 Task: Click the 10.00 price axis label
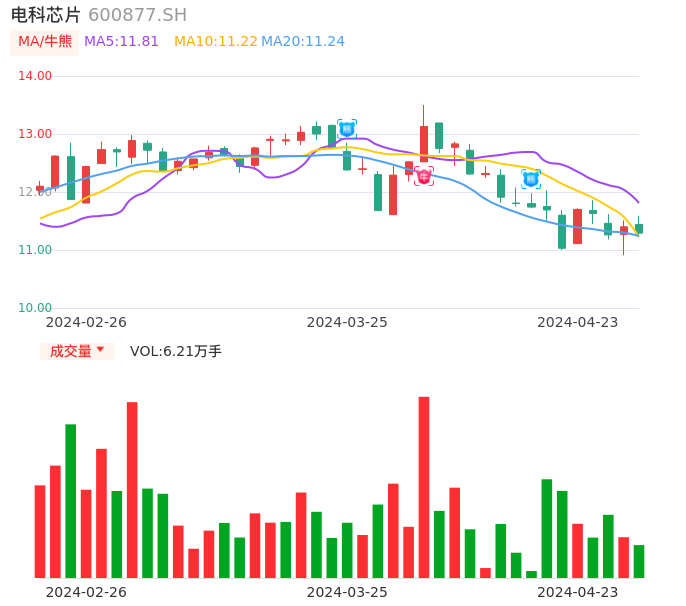coord(35,308)
